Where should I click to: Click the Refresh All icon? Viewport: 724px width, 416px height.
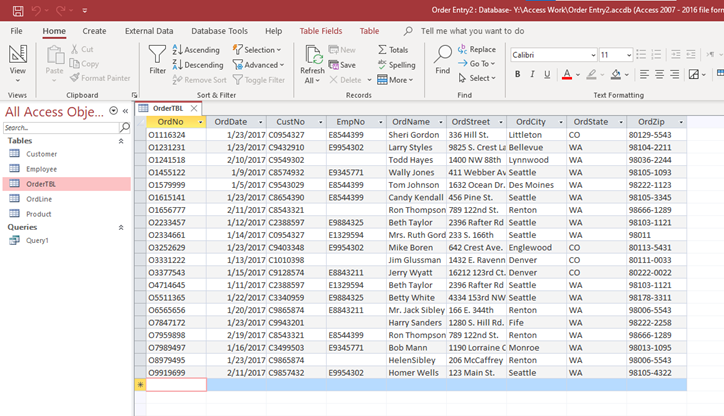click(312, 55)
